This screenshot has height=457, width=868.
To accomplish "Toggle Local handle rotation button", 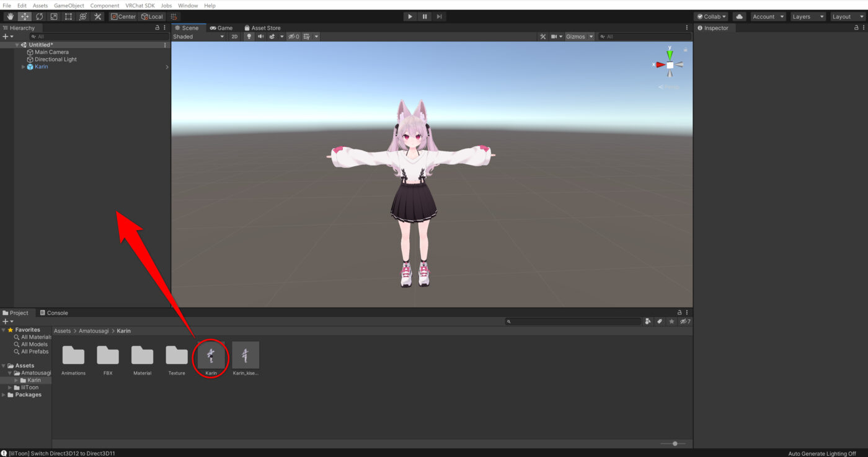I will tap(152, 17).
